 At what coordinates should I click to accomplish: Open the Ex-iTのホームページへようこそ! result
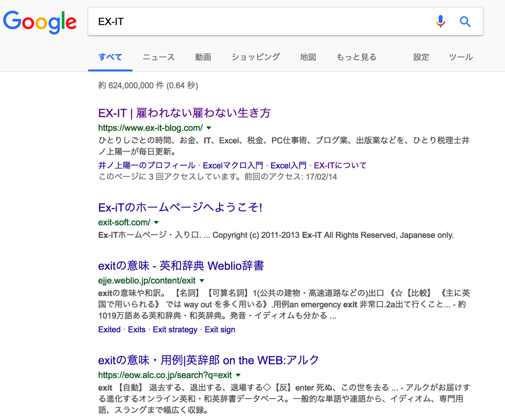(x=180, y=207)
